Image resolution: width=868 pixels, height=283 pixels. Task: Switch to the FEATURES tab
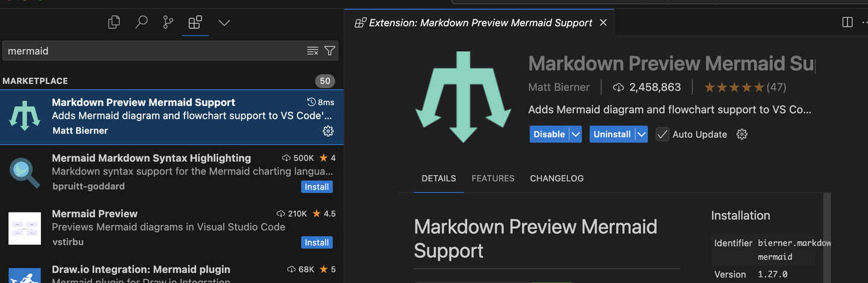[x=492, y=179]
